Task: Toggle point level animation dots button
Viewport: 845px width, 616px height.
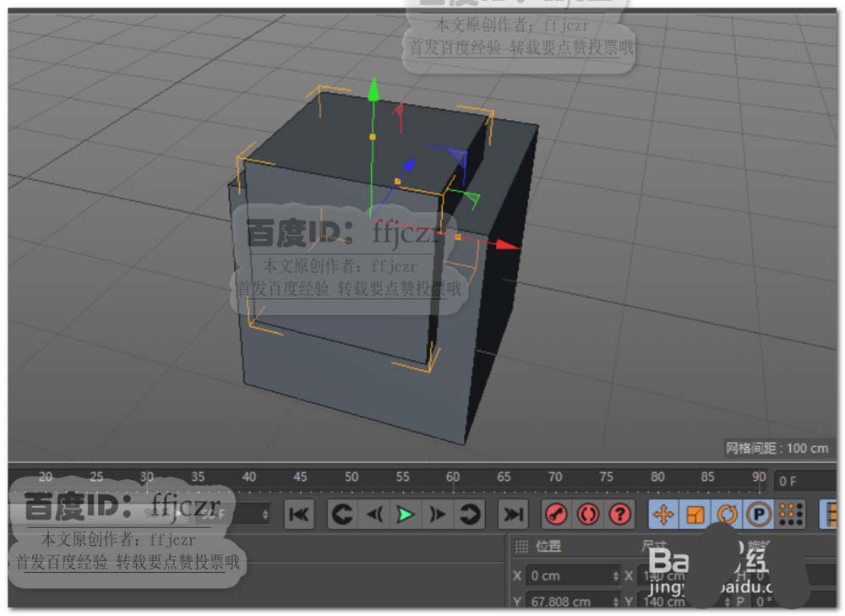Action: click(791, 515)
